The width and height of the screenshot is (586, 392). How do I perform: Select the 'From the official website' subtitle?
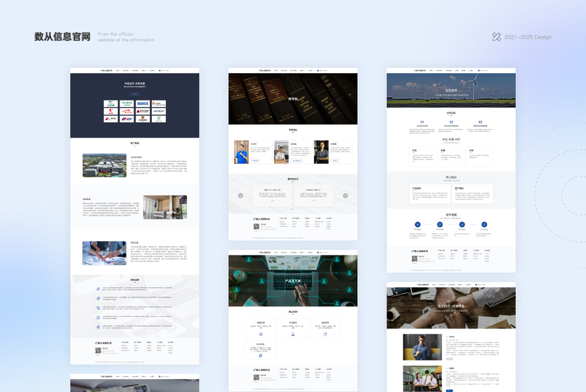click(x=126, y=37)
